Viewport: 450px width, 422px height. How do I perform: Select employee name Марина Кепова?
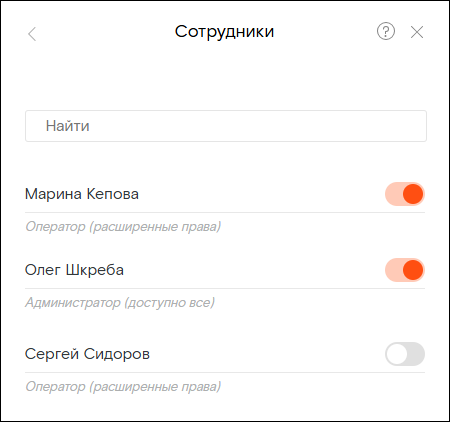tap(82, 194)
